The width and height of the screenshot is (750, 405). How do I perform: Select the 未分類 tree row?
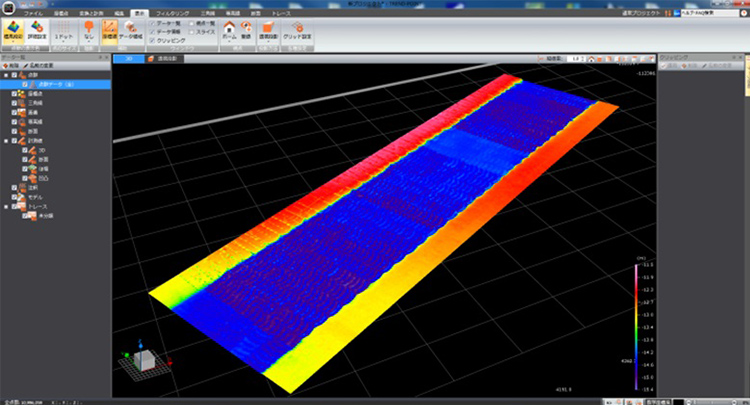click(46, 216)
